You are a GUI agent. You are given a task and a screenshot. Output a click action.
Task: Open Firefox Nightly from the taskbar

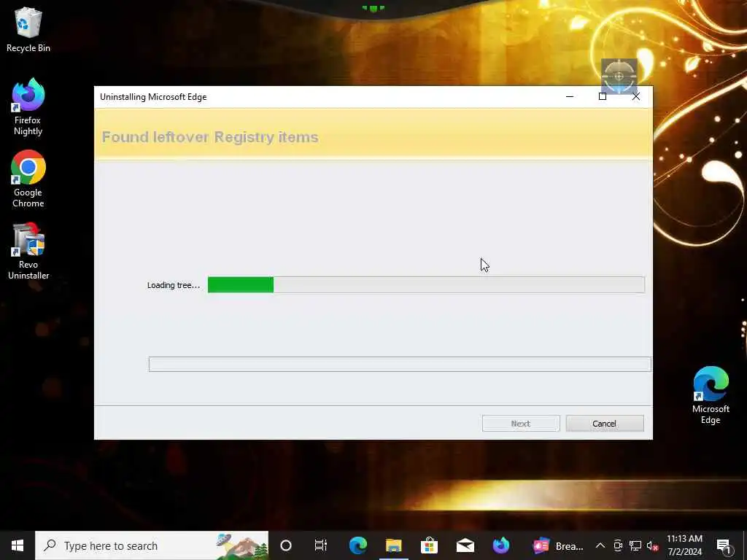point(500,545)
